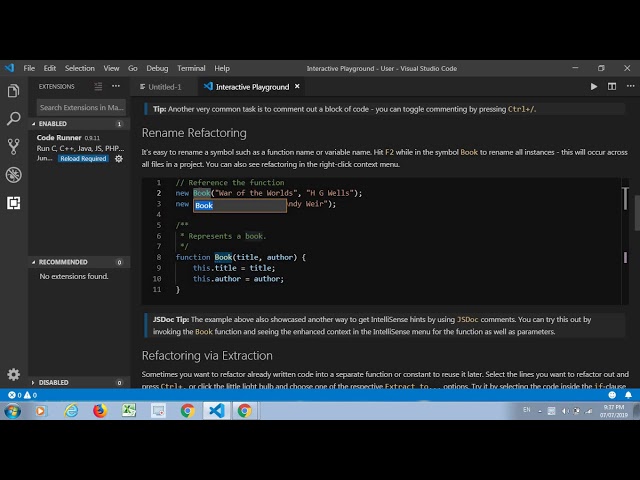Viewport: 640px width, 480px height.
Task: Click the feedback smiley in status bar
Action: [612, 395]
